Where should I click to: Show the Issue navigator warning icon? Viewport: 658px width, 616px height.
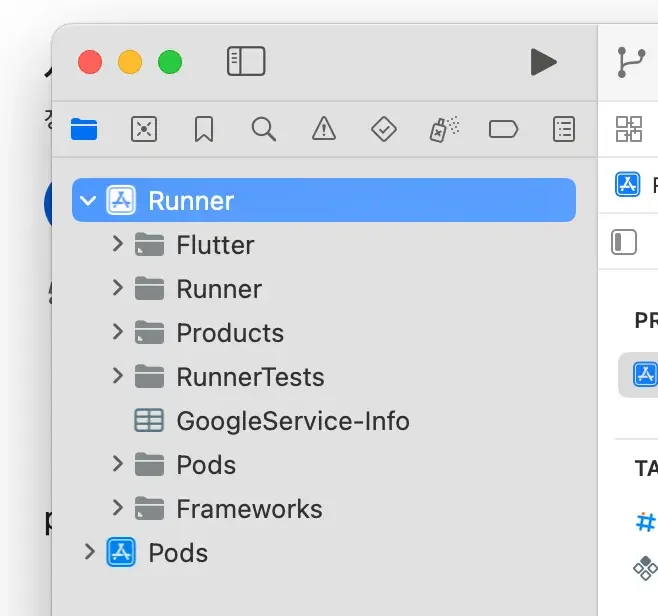[324, 128]
